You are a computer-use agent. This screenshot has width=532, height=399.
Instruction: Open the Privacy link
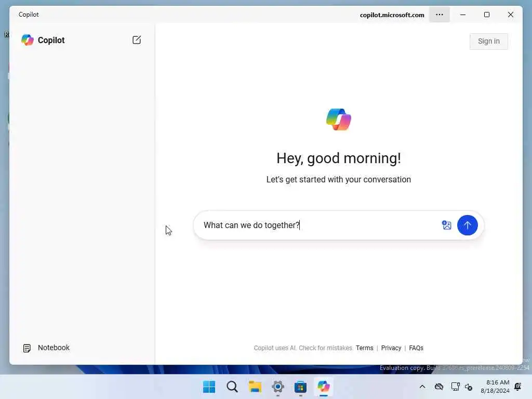[x=391, y=348]
